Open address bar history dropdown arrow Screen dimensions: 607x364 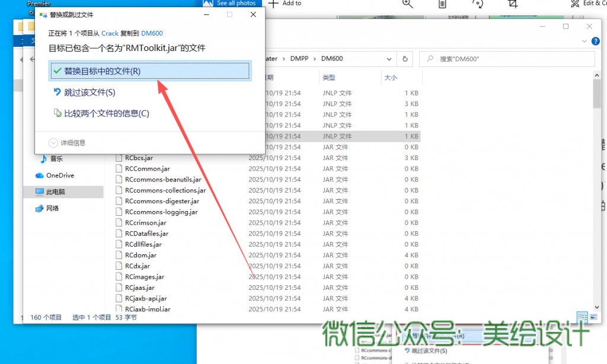(390, 59)
